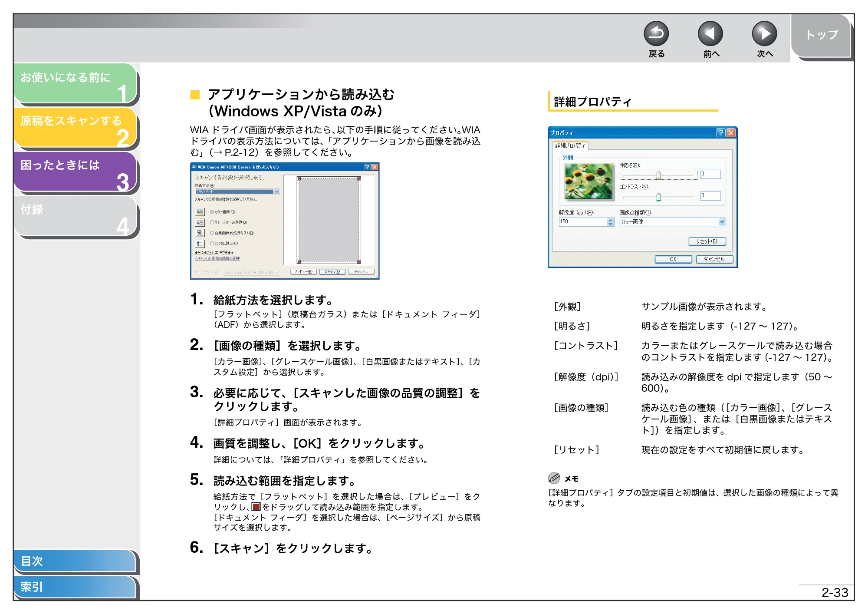Image resolution: width=868 pixels, height=614 pixels.
Task: Click the scanner icon in WIA dialog title bar
Action: (194, 167)
